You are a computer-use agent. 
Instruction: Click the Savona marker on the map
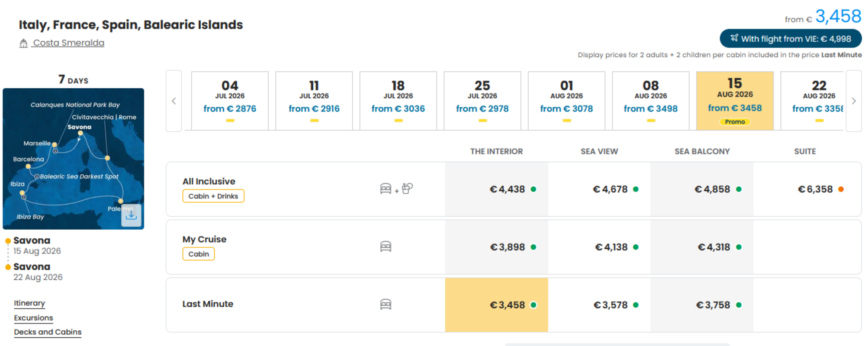coord(80,133)
